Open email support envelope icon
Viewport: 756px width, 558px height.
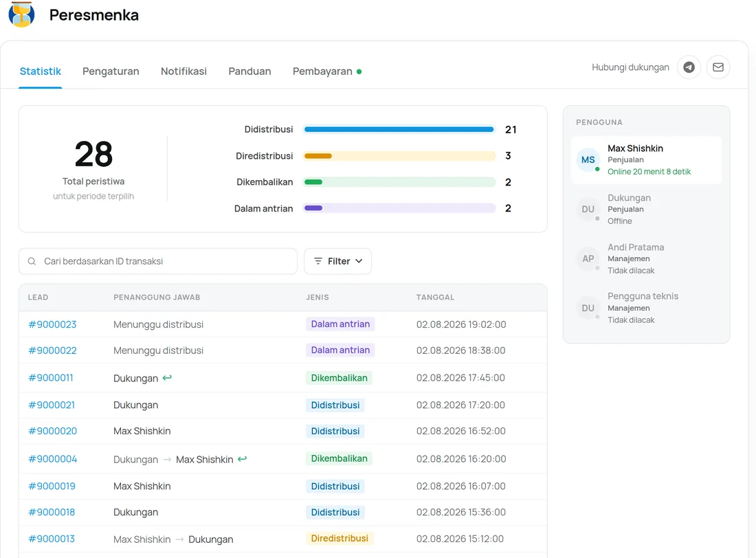click(718, 67)
